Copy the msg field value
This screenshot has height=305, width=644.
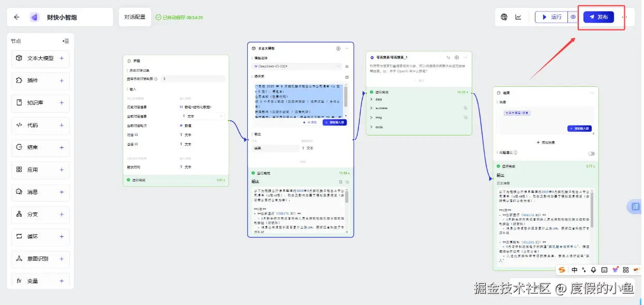tap(466, 117)
